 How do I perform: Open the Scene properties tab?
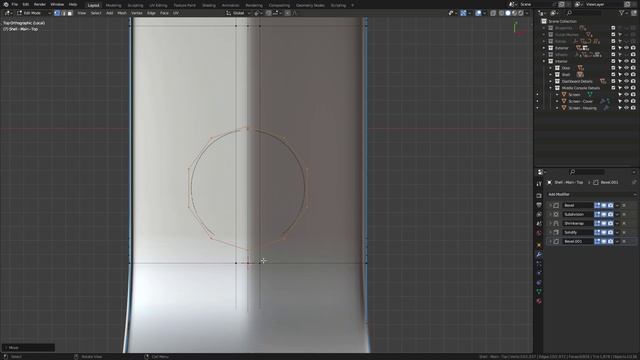click(539, 224)
